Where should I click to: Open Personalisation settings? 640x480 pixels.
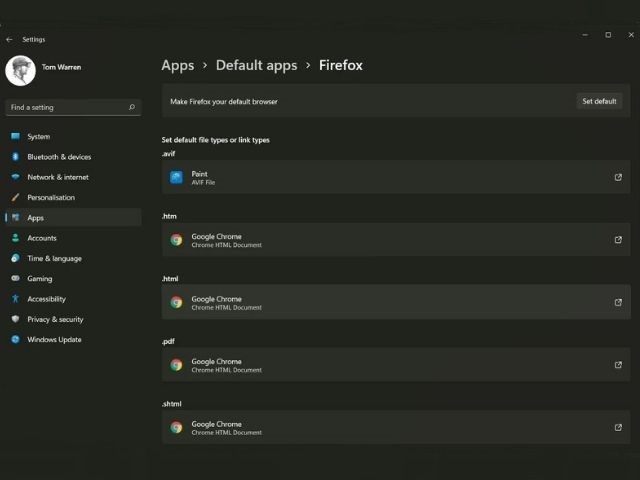coord(50,197)
